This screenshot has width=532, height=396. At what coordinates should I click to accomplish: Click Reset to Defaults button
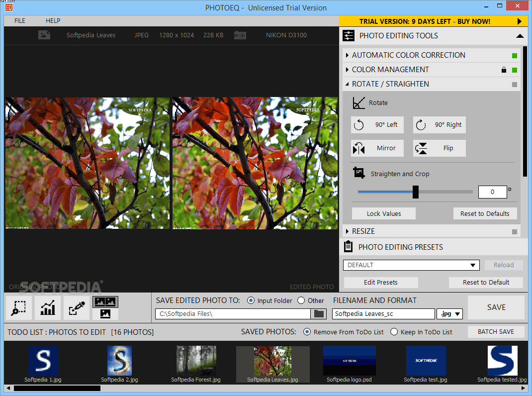point(485,213)
